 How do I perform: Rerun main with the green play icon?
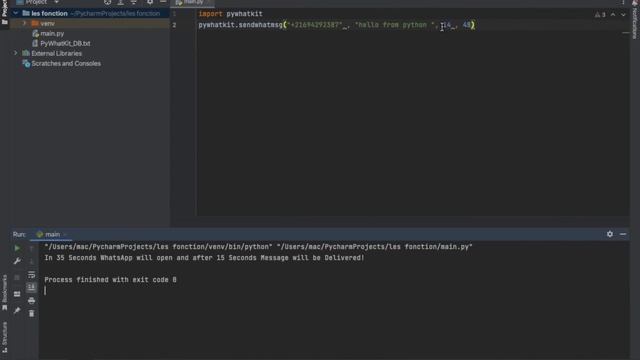coord(17,248)
